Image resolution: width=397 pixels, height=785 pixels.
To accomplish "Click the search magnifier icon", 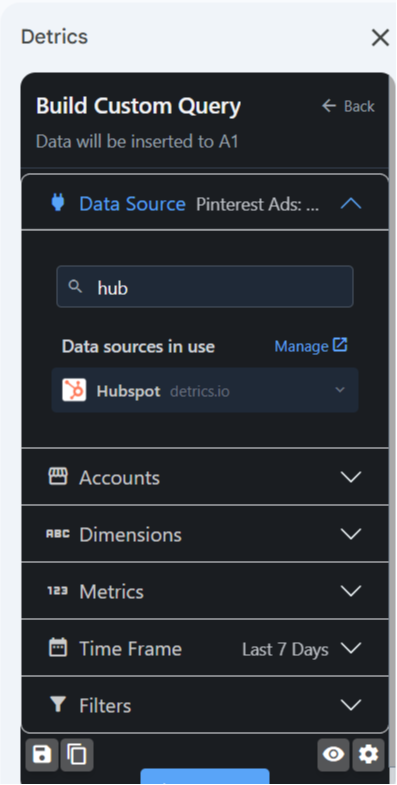I will 75,286.
